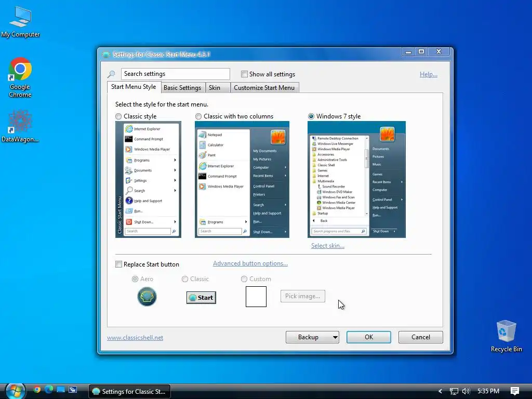The height and width of the screenshot is (399, 532).
Task: Launch Edge from the taskbar
Action: 49,390
